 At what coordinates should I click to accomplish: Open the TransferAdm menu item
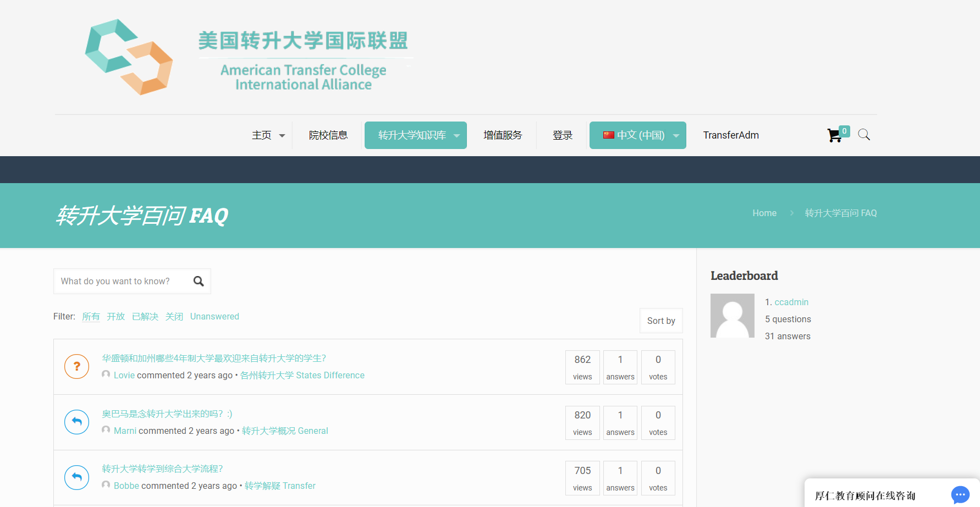[731, 135]
